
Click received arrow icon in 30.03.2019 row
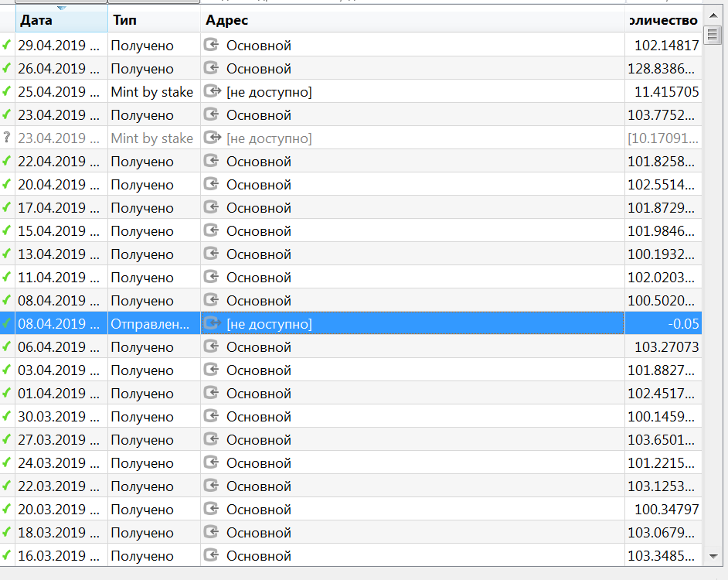pyautogui.click(x=211, y=416)
